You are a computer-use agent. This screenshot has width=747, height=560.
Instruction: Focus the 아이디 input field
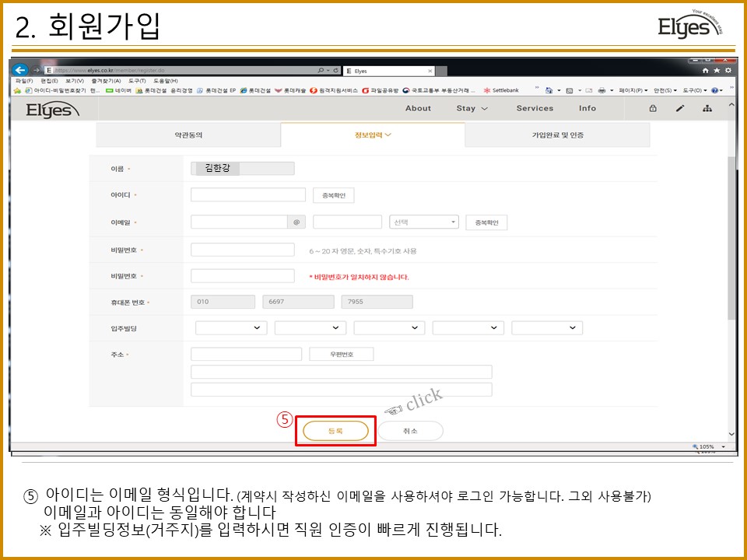click(248, 194)
